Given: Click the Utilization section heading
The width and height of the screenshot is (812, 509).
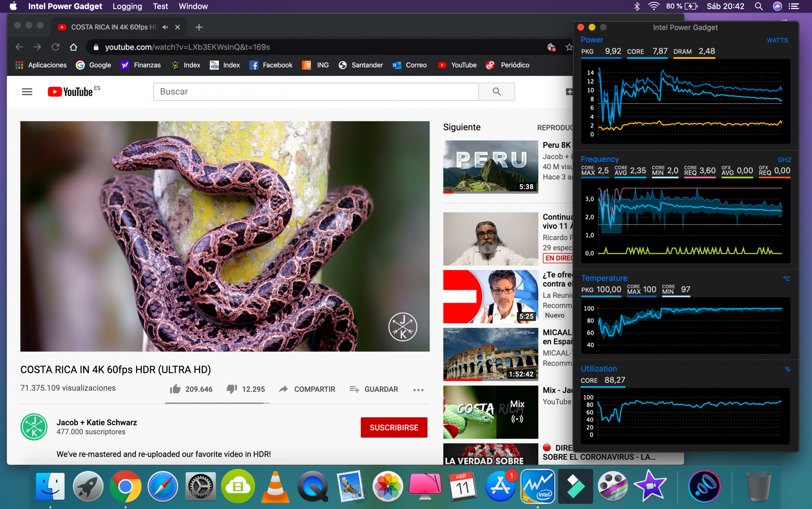Looking at the screenshot, I should pos(599,369).
